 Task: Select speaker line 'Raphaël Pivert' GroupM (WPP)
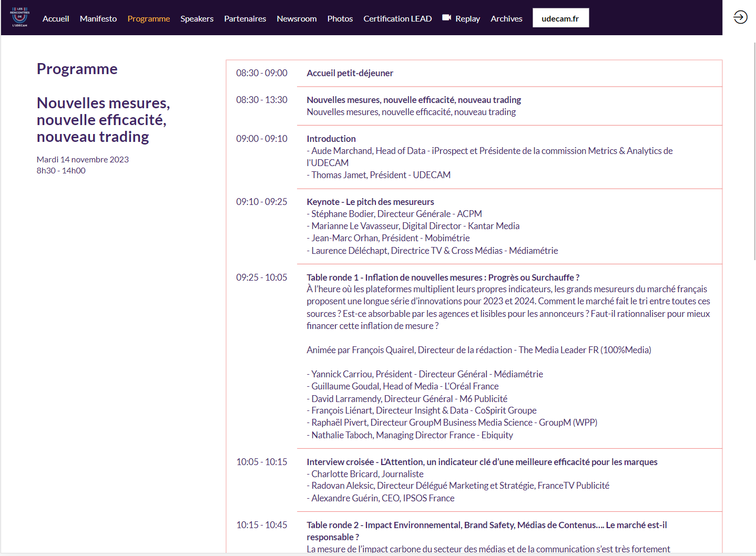452,423
